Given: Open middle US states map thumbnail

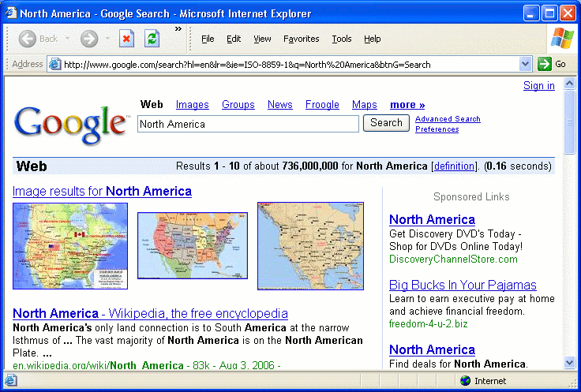Looking at the screenshot, I should point(193,245).
